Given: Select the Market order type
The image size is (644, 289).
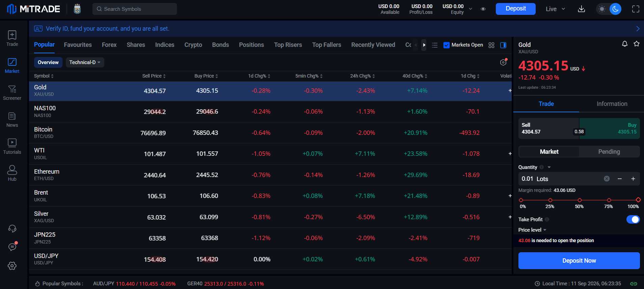Looking at the screenshot, I should 549,152.
